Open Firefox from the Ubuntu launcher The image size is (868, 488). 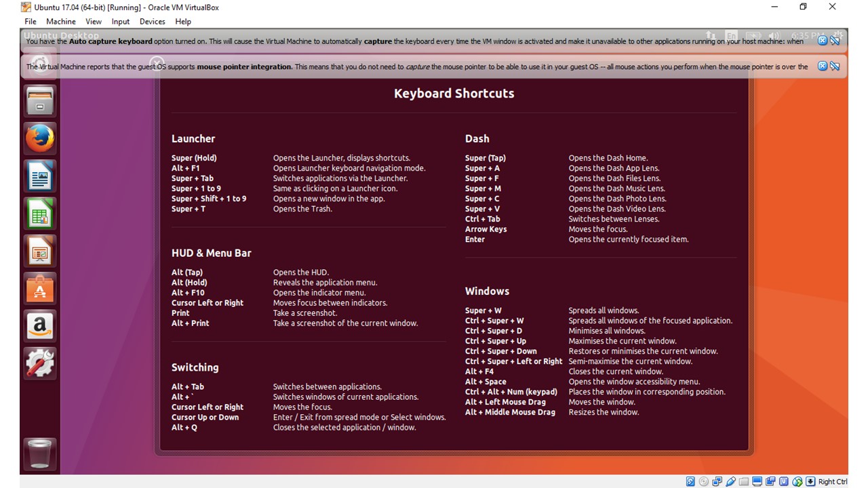pos(40,140)
